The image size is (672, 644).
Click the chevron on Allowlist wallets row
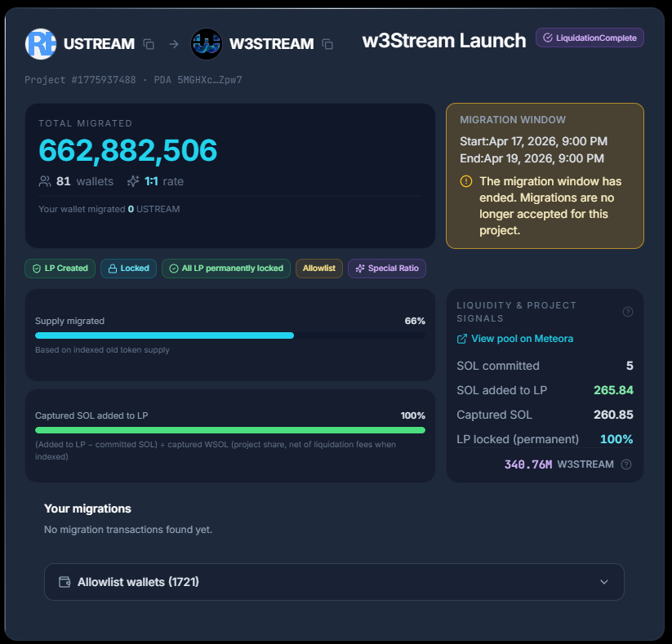tap(604, 582)
